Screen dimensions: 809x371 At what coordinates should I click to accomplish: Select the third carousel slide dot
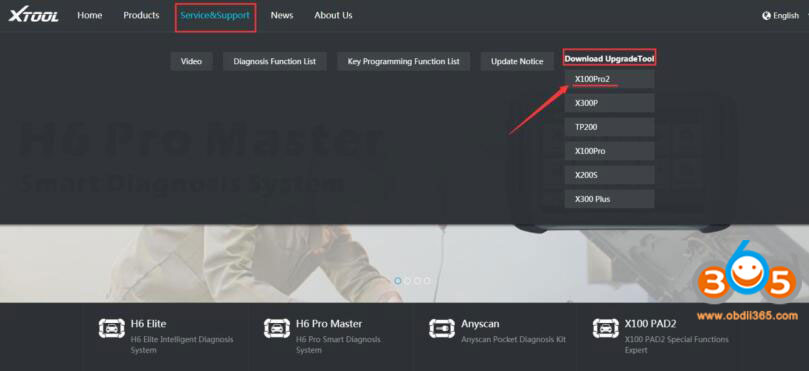point(417,281)
